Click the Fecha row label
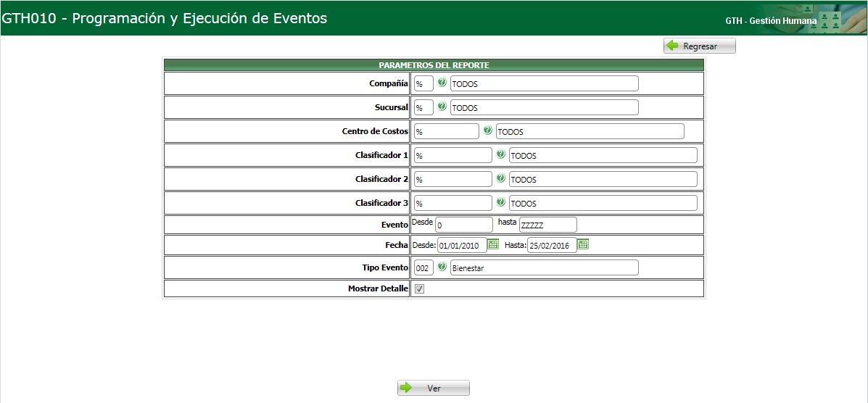868x403 pixels. point(397,245)
